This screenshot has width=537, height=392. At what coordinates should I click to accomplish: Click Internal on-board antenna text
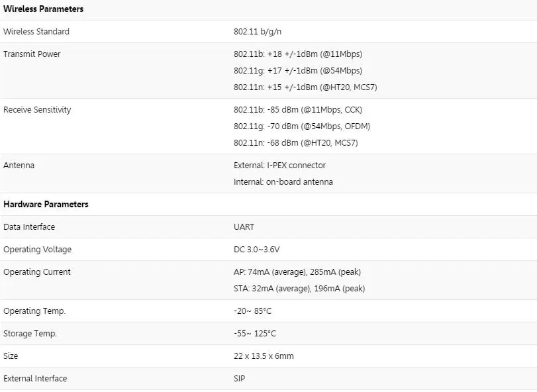283,182
